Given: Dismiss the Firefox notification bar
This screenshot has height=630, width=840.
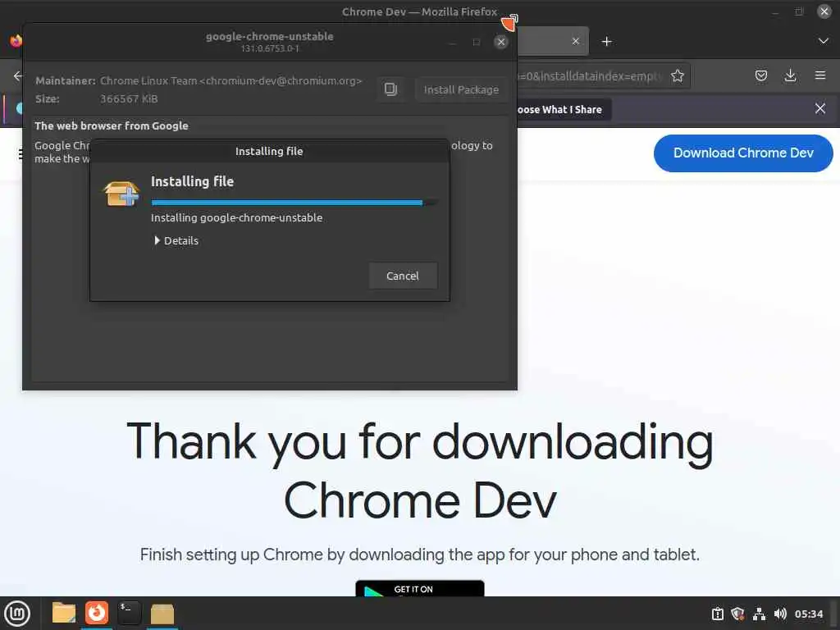Looking at the screenshot, I should pos(819,109).
